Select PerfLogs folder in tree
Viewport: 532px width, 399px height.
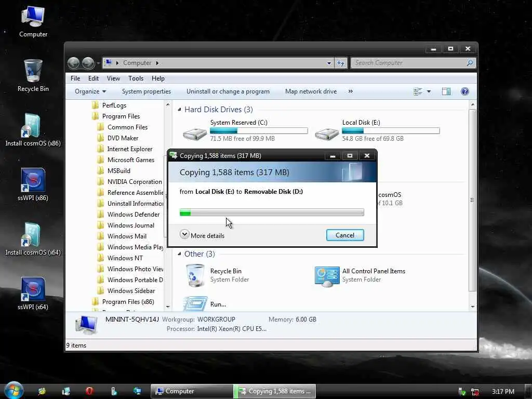pyautogui.click(x=114, y=105)
